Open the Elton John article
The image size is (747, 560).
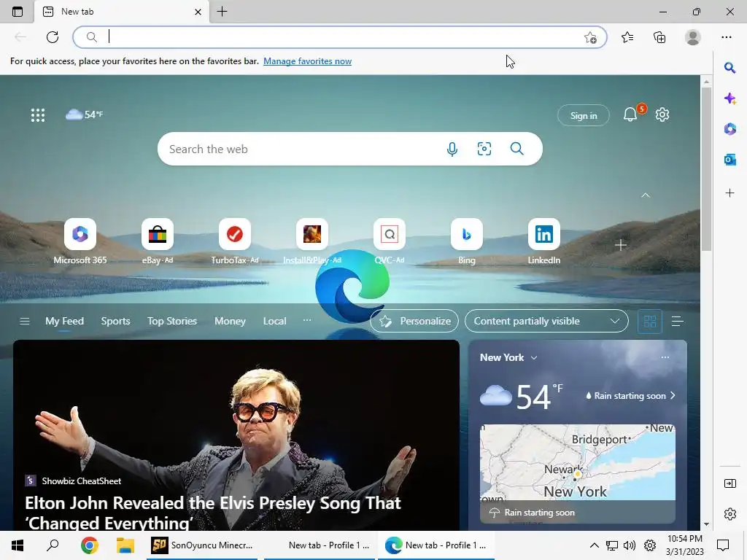236,435
